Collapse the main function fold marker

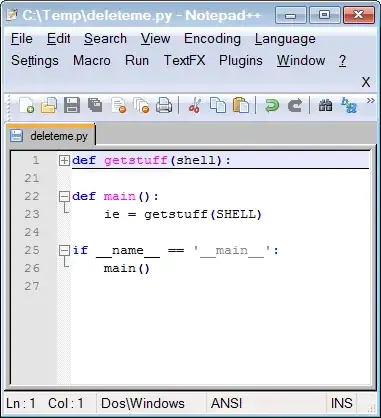click(64, 196)
